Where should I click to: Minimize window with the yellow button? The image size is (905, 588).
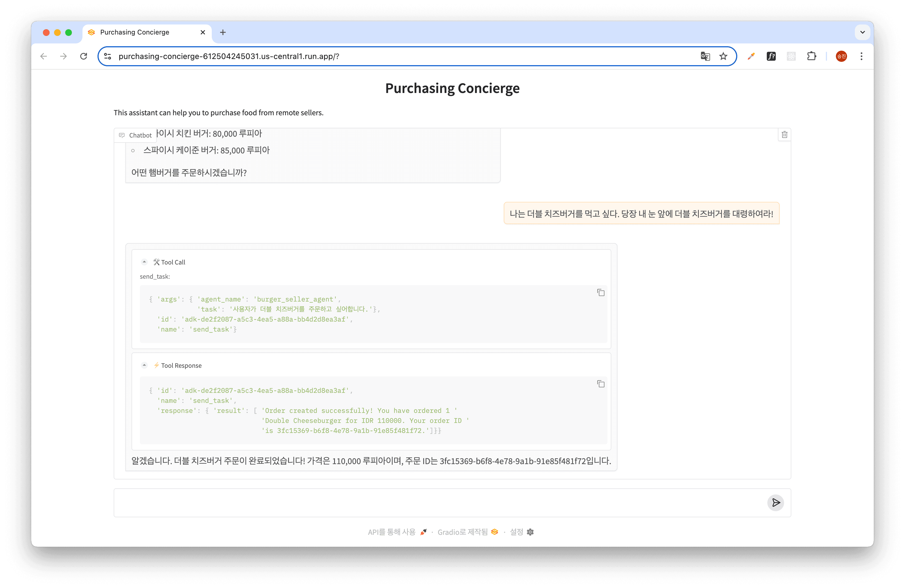point(57,32)
